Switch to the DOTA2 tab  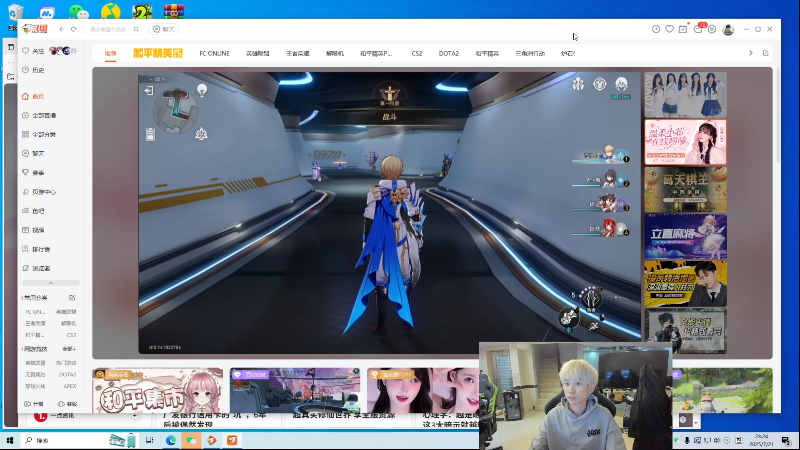[448, 53]
